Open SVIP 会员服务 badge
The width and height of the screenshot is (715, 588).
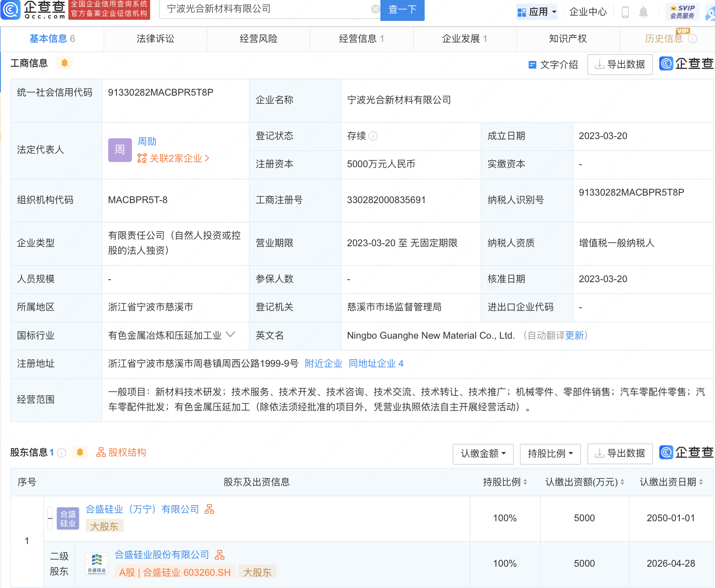pyautogui.click(x=682, y=12)
